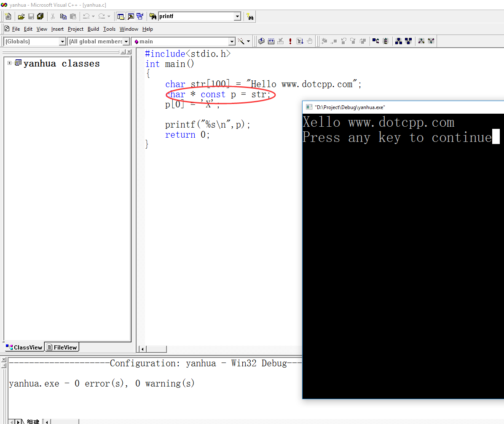504x424 pixels.
Task: Click the Save All icon
Action: tap(40, 16)
